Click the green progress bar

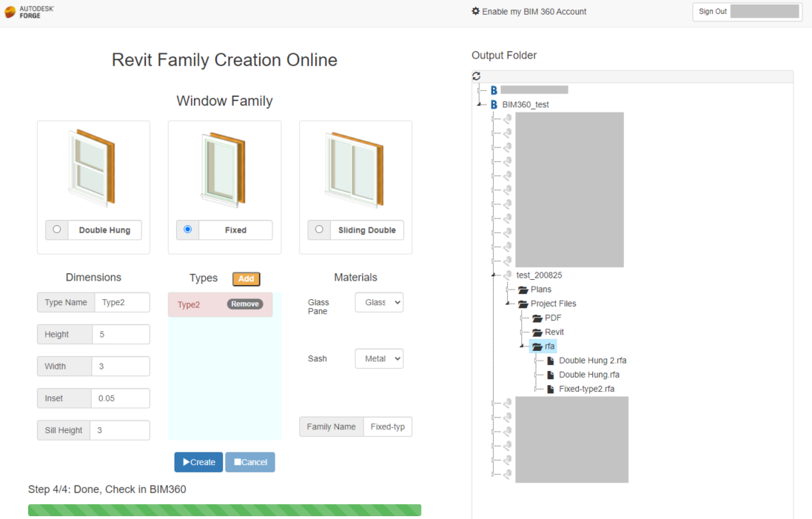coord(225,510)
